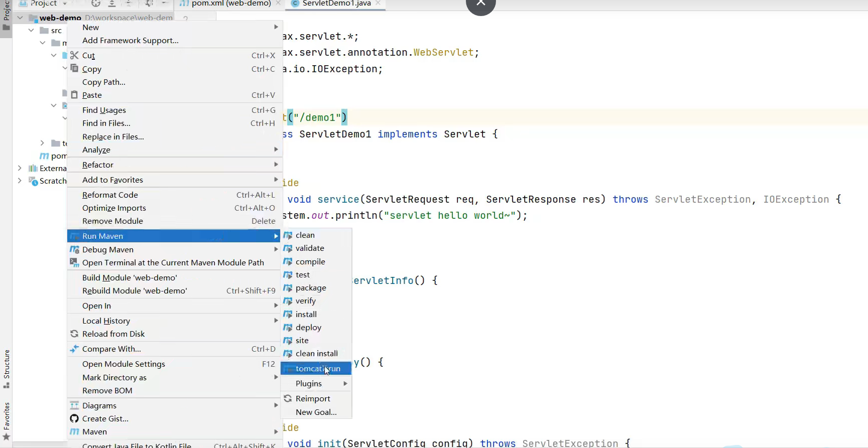Viewport: 868px width, 448px height.
Task: Switch to pom.xml (web-demo) tab
Action: click(x=230, y=4)
